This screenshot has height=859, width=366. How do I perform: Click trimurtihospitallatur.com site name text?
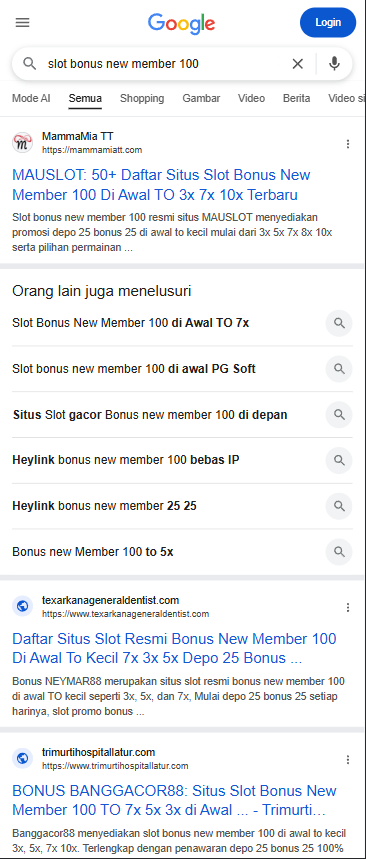tap(99, 752)
